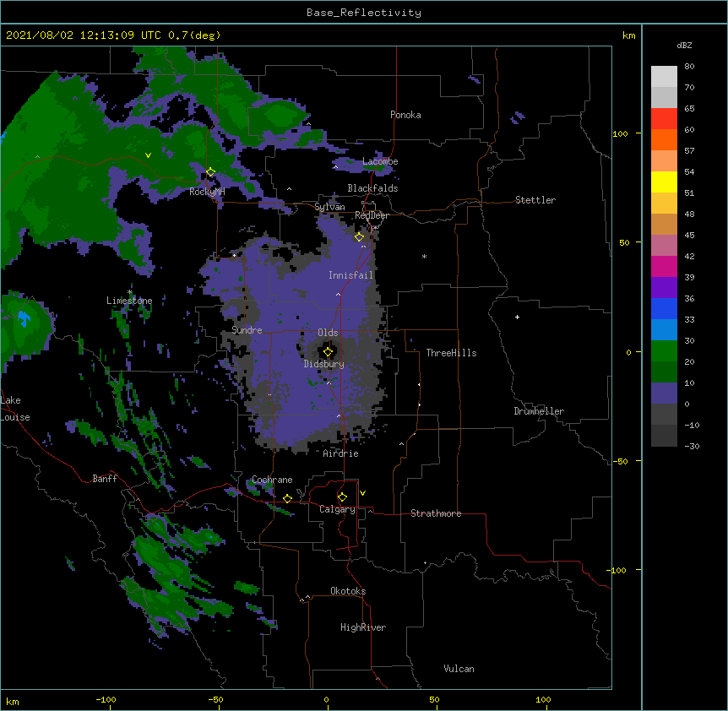Click the Ponoka label

click(405, 115)
